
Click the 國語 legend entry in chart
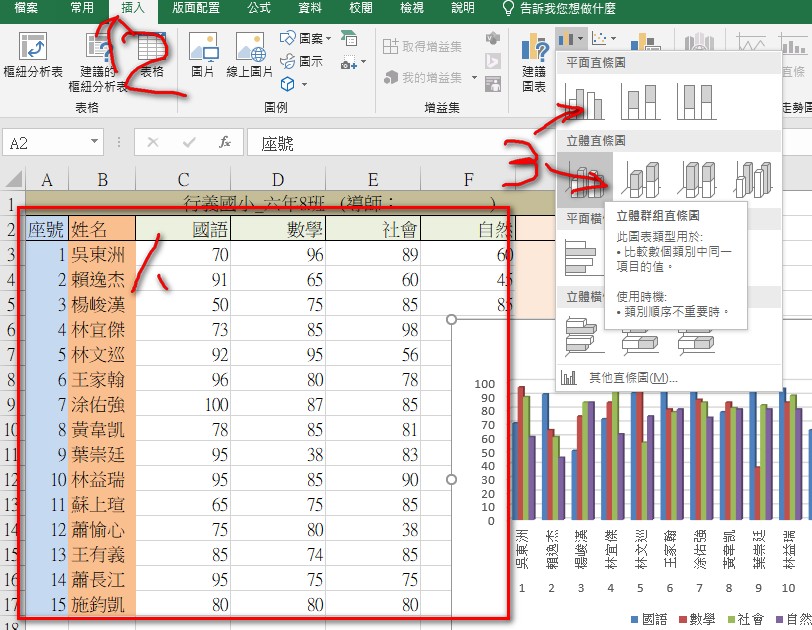[x=649, y=619]
